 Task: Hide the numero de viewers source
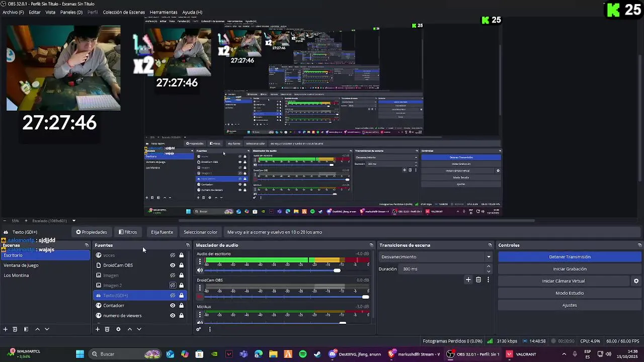173,316
